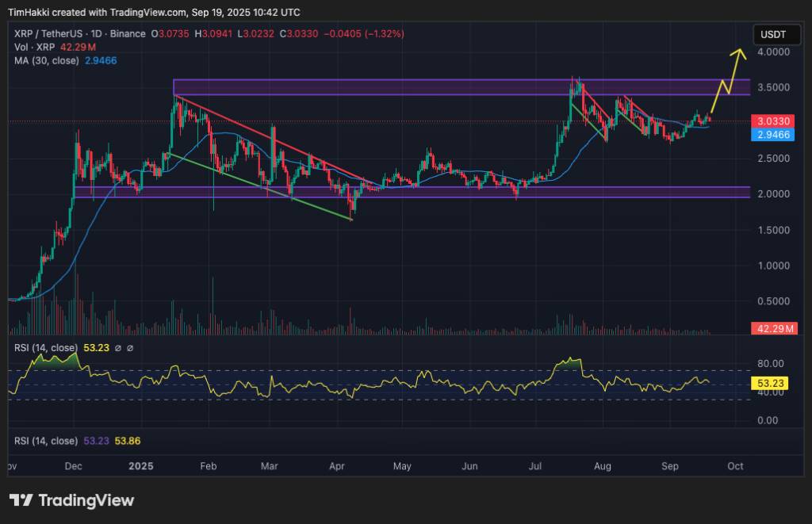Viewport: 812px width, 524px height.
Task: Click the 2025 label on time axis
Action: (x=141, y=467)
